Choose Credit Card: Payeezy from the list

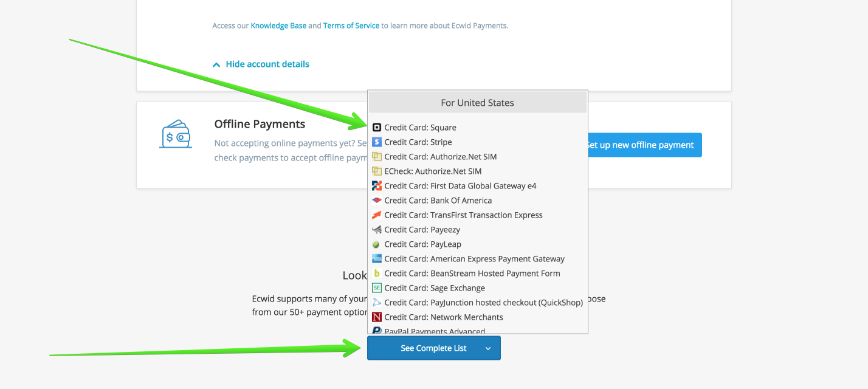478,230
